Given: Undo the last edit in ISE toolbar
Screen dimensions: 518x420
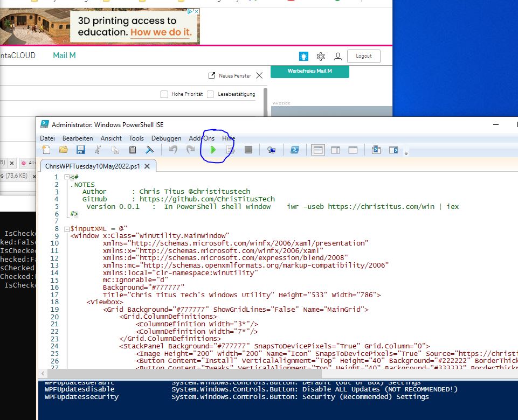Looking at the screenshot, I should [x=173, y=150].
